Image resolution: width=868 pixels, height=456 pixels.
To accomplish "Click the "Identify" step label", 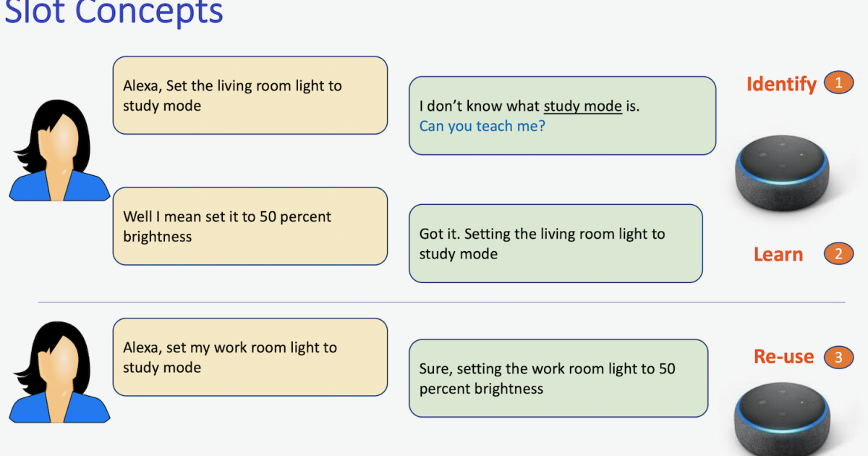I will (781, 84).
